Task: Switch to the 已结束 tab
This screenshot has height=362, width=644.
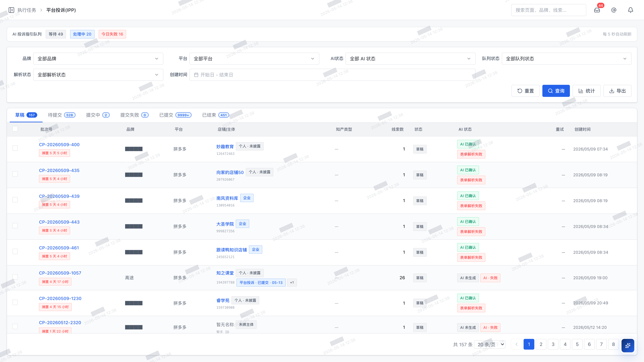Action: [x=216, y=115]
